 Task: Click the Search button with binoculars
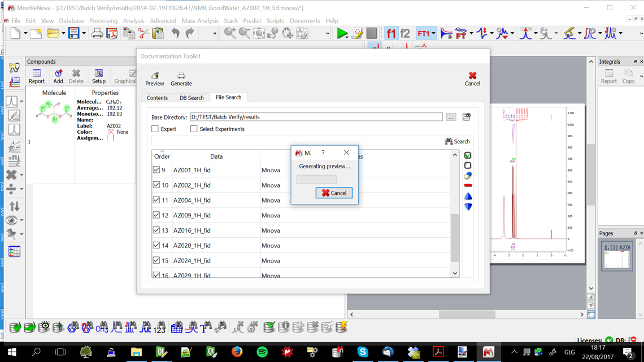(457, 142)
